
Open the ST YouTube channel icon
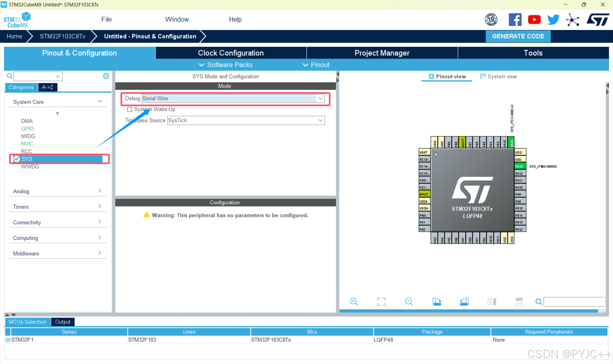point(534,20)
